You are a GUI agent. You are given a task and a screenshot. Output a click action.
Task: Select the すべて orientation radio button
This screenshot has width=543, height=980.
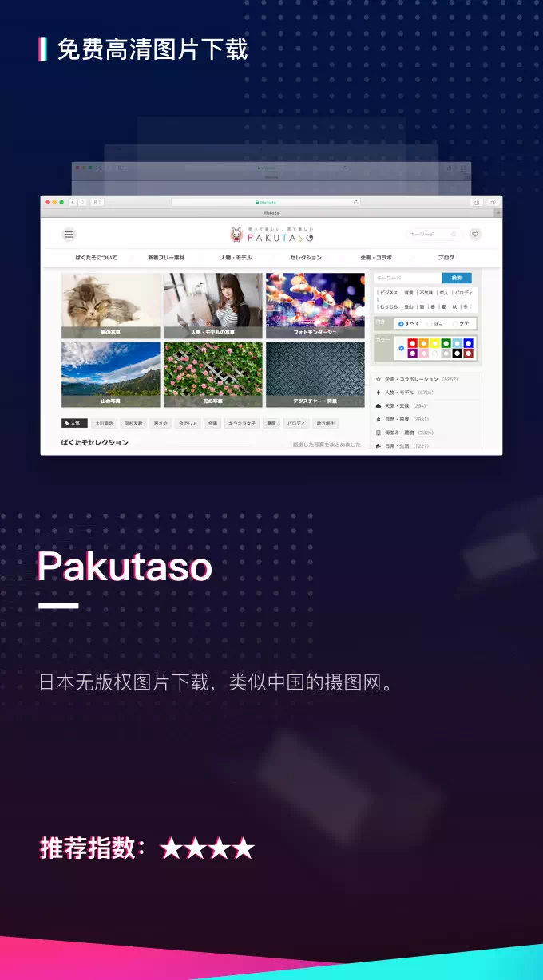(401, 324)
